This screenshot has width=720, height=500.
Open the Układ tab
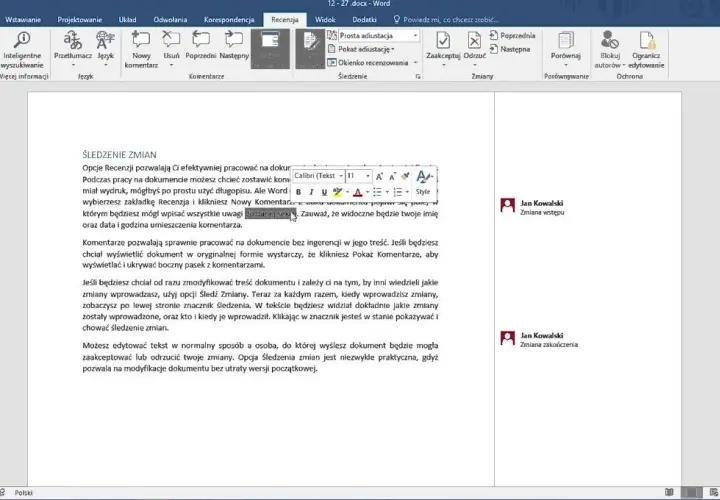point(127,20)
